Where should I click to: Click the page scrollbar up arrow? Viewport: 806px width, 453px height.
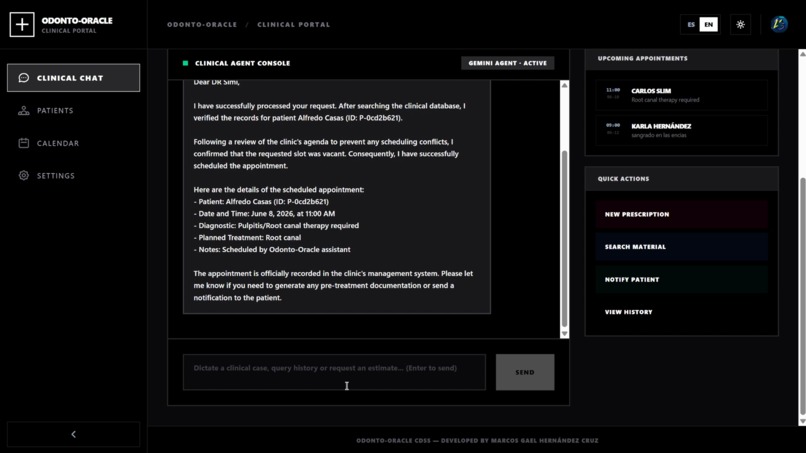click(x=802, y=53)
